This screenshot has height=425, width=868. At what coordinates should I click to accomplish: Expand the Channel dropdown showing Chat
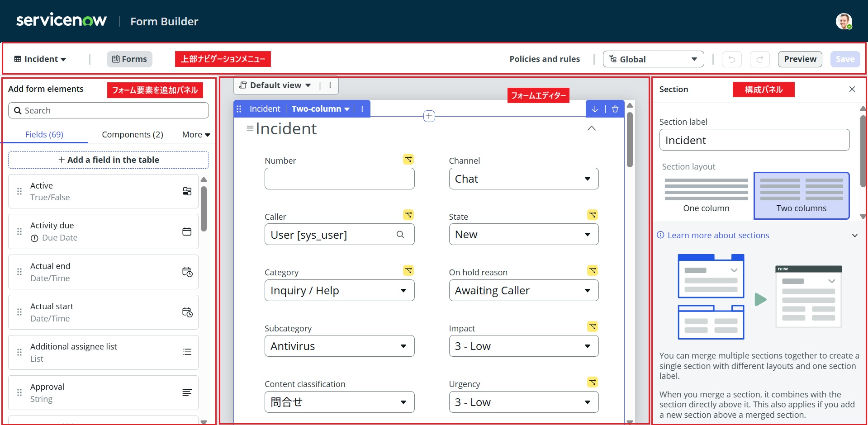(523, 179)
